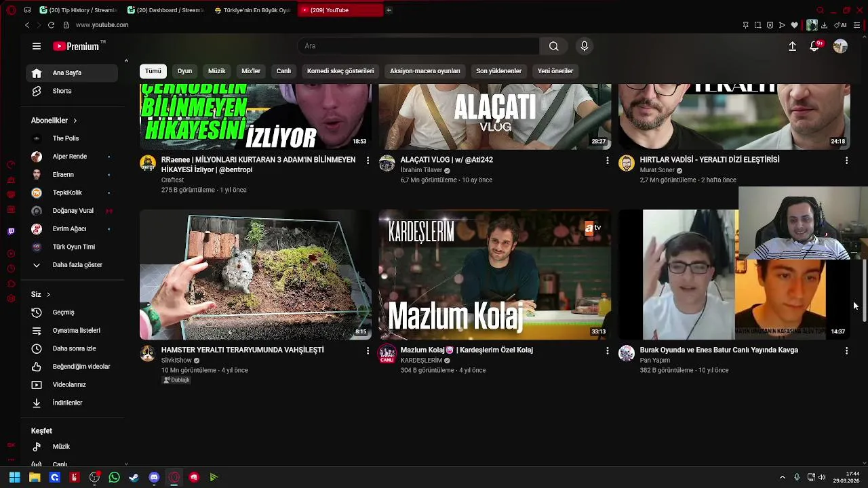This screenshot has height=488, width=868.
Task: Open Müzik under Keşfet
Action: 73,447
